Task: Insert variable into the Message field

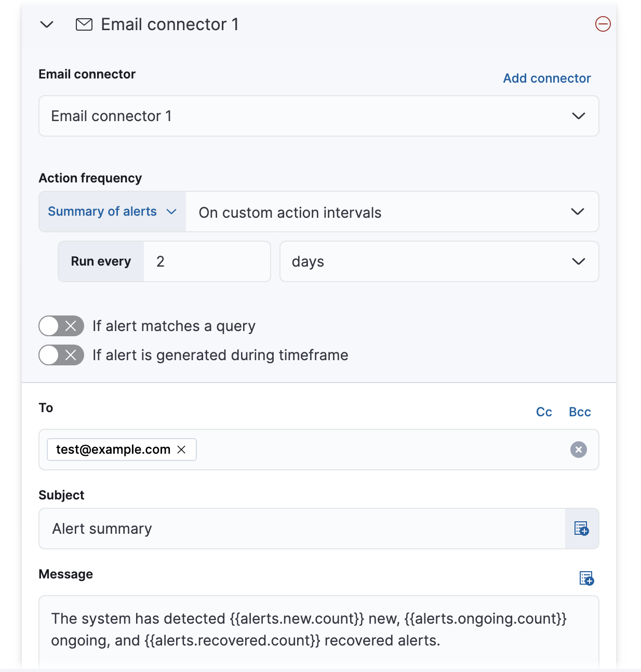Action: click(x=585, y=578)
